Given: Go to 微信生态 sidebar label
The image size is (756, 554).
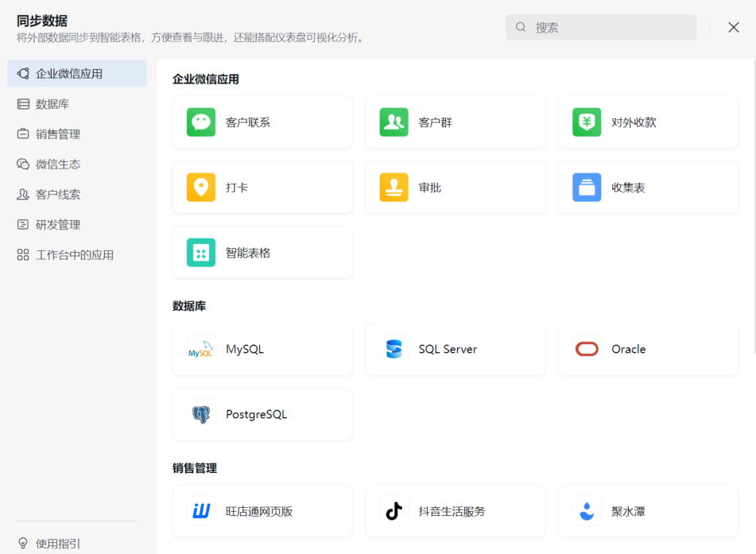Looking at the screenshot, I should [58, 165].
